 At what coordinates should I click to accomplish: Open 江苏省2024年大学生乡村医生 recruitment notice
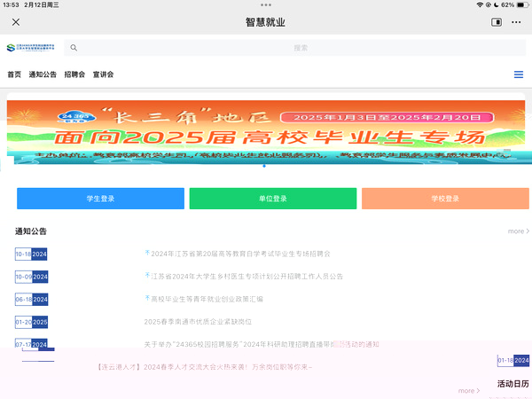tap(246, 276)
